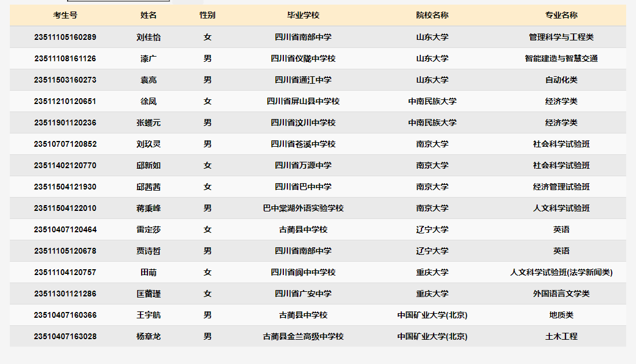Click the school cell 四川省阆中中学校

pyautogui.click(x=303, y=273)
